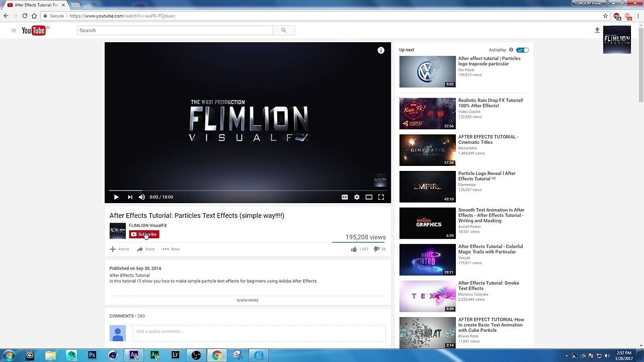Select the After Effects Tutorial browser tab

pos(35,5)
